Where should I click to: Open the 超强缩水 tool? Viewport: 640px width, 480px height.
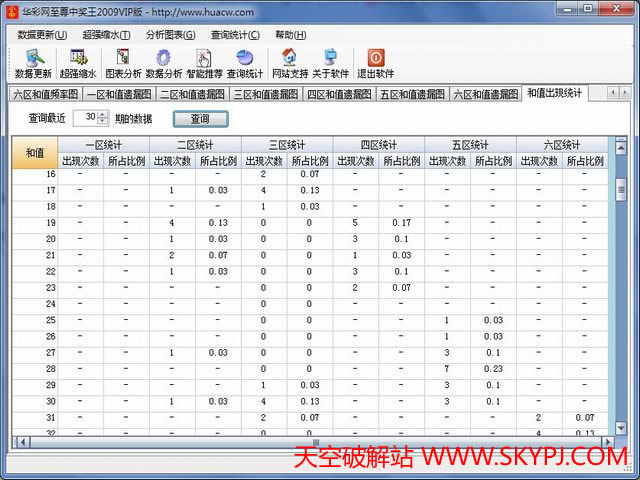(78, 64)
